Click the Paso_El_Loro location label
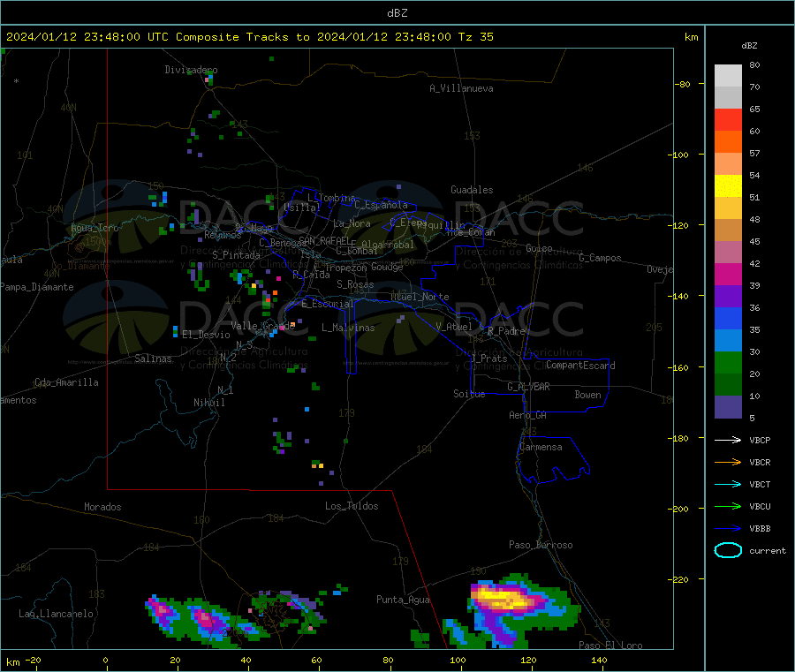The height and width of the screenshot is (672, 795). (610, 646)
